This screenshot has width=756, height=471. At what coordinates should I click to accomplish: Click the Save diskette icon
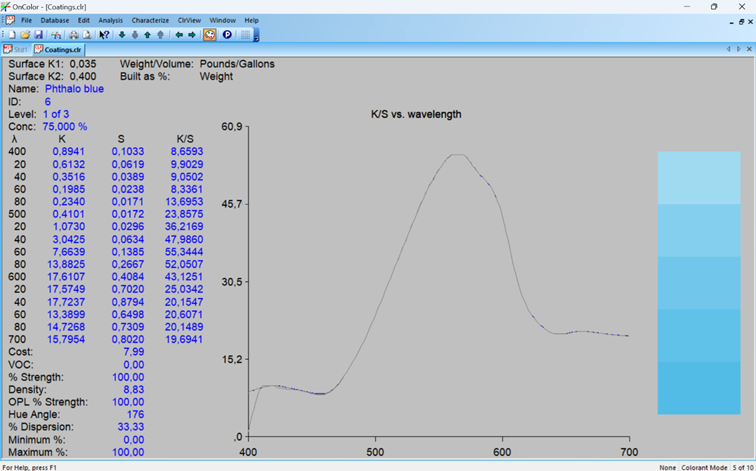(x=38, y=34)
